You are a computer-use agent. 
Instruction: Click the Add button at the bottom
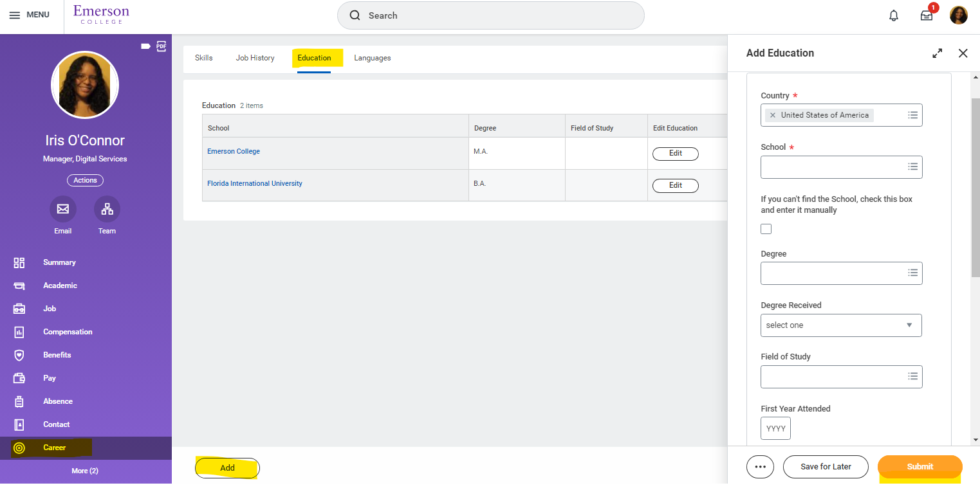[x=227, y=468]
